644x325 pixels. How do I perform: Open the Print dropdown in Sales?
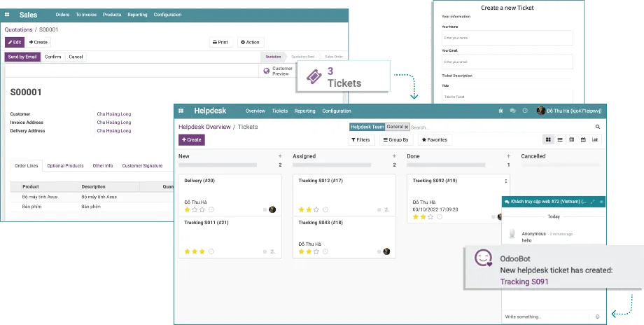pyautogui.click(x=220, y=42)
